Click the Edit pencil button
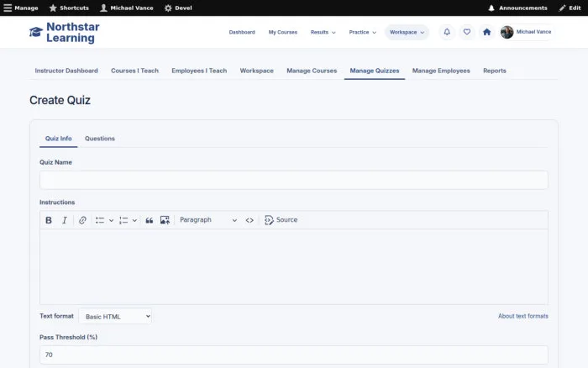The height and width of the screenshot is (368, 588). (570, 8)
